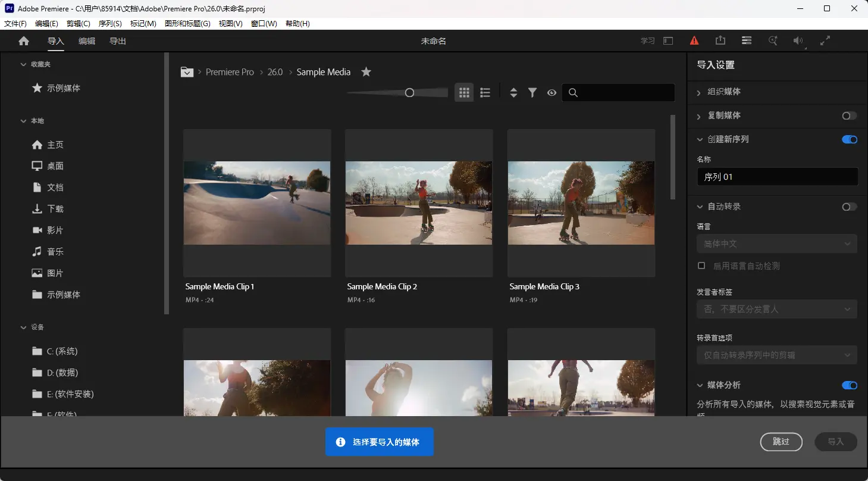Switch to grid thumbnail view
The height and width of the screenshot is (481, 868).
pos(465,92)
